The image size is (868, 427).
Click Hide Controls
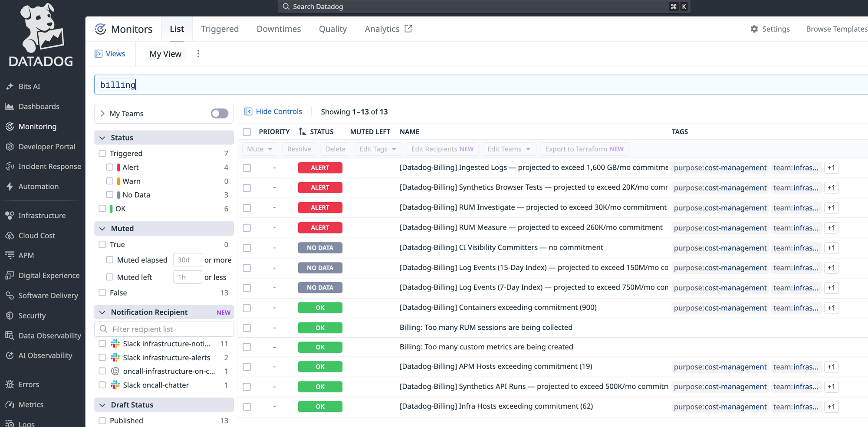273,112
